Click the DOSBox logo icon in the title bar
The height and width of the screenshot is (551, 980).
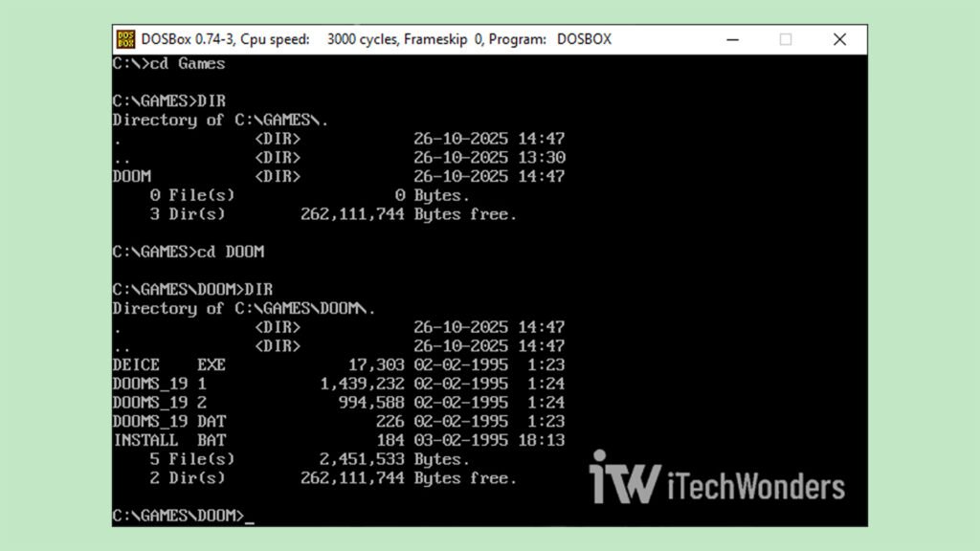click(125, 39)
